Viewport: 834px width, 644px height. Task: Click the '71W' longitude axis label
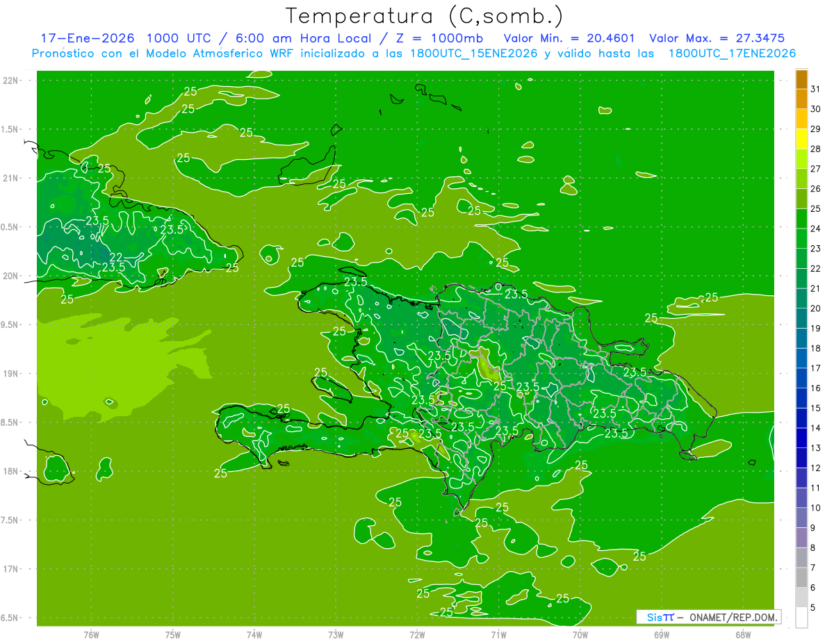pos(498,635)
